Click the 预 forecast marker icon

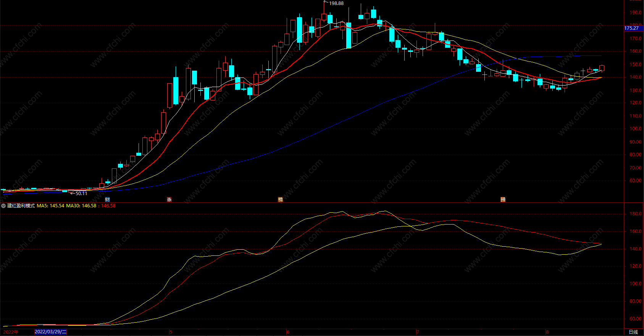pyautogui.click(x=503, y=200)
